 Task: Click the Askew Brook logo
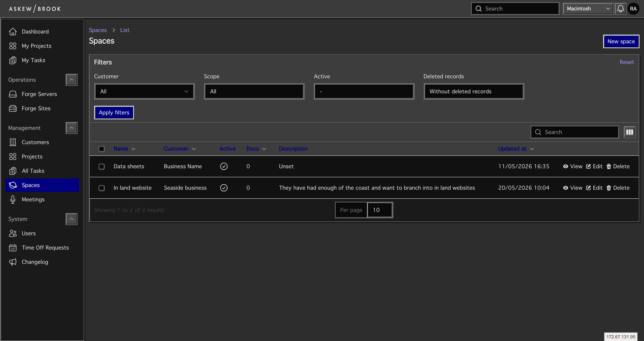pyautogui.click(x=35, y=9)
